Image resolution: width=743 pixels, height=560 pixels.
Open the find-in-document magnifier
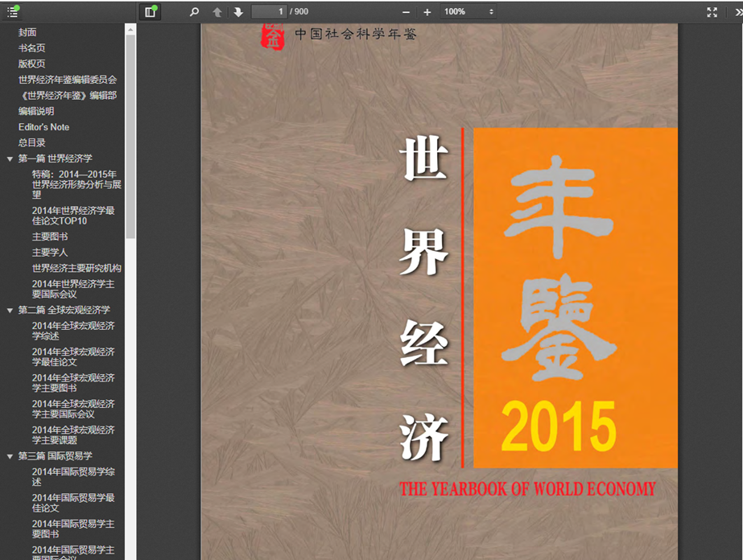(x=194, y=12)
